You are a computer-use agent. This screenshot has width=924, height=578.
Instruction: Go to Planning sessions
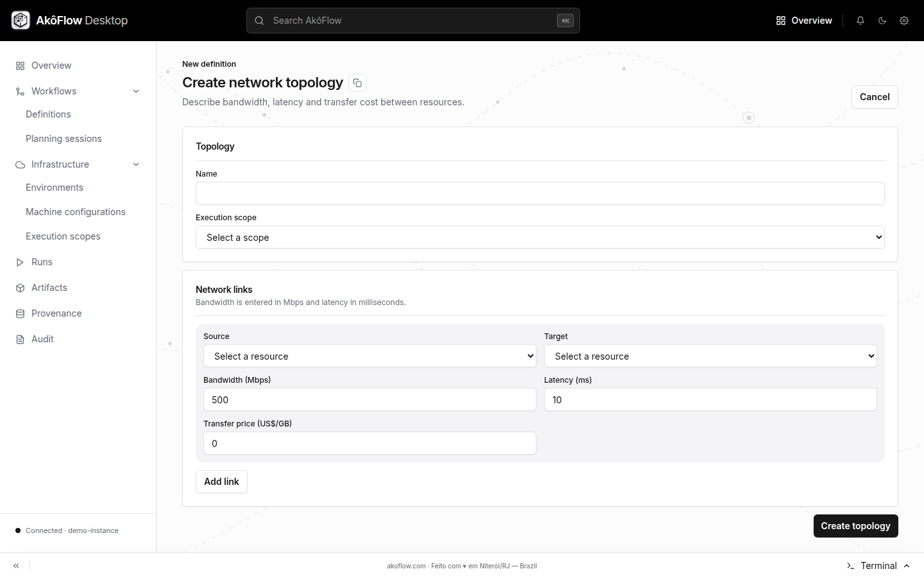tap(64, 139)
